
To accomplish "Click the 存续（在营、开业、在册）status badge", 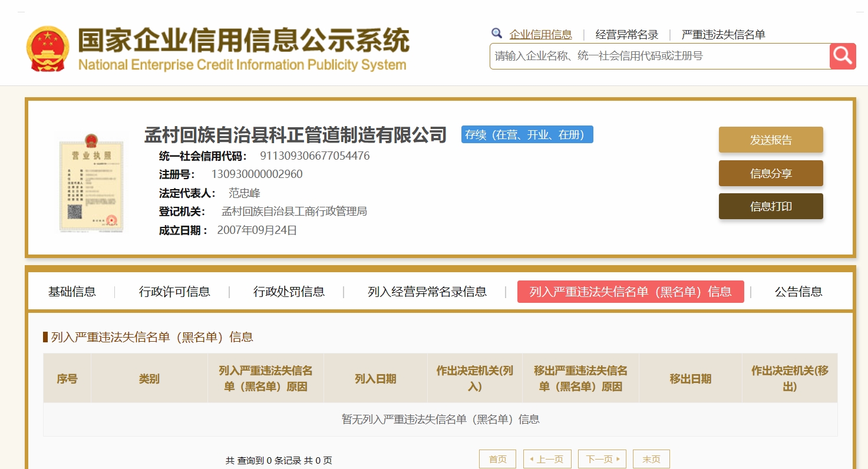I will point(527,134).
